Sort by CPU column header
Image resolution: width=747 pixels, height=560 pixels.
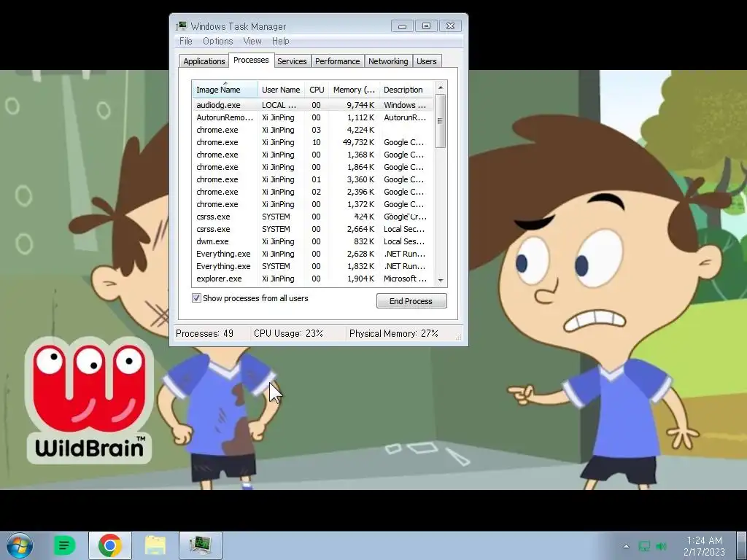317,90
